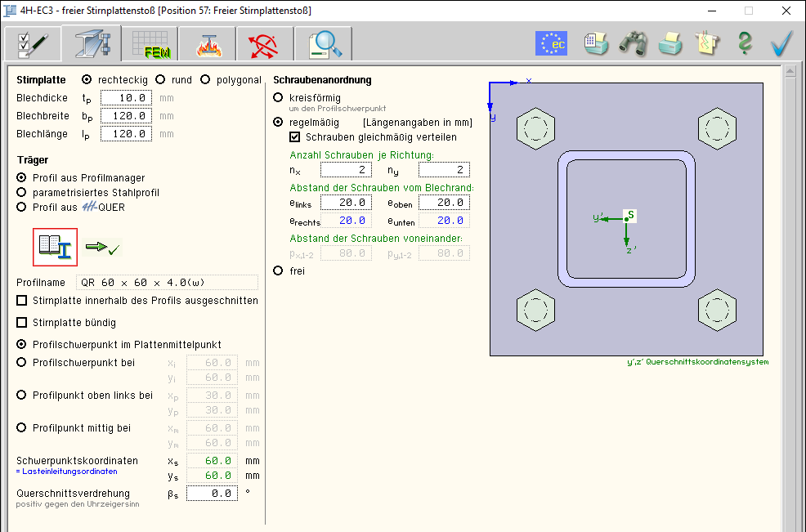Open the profile manager book icon
The height and width of the screenshot is (532, 806).
tap(55, 248)
